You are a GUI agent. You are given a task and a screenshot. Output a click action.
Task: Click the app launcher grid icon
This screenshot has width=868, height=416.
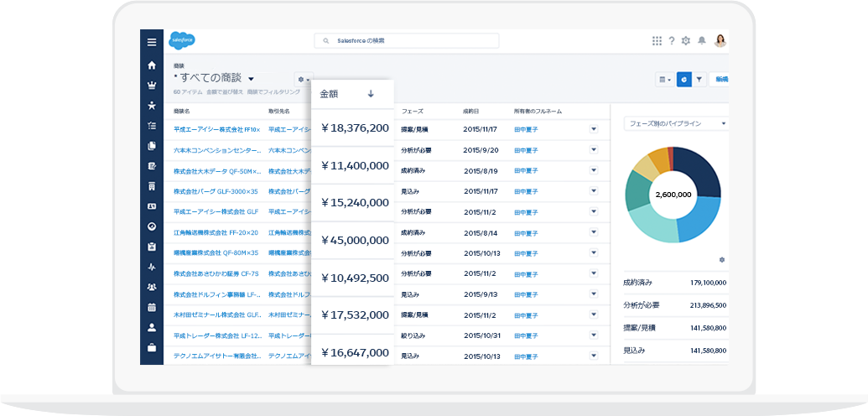[657, 40]
